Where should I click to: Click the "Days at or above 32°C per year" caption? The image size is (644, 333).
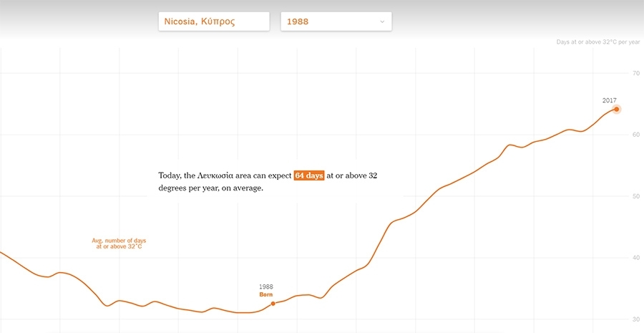[x=598, y=42]
